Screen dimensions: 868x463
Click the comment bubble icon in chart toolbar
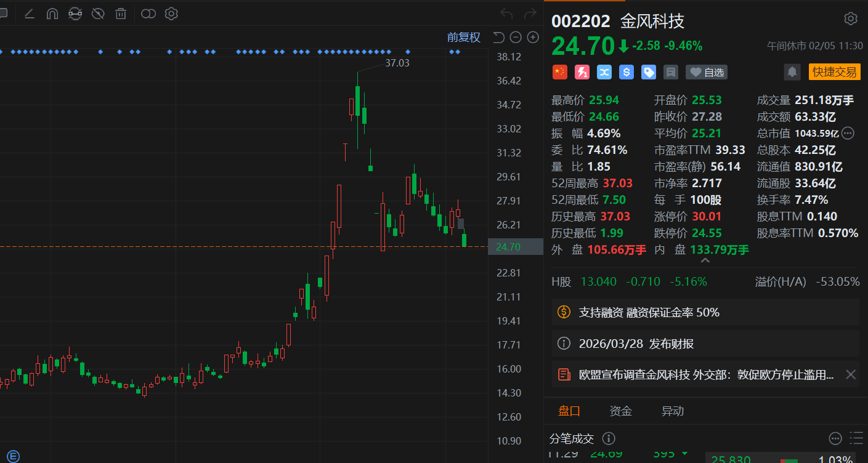(x=3, y=14)
